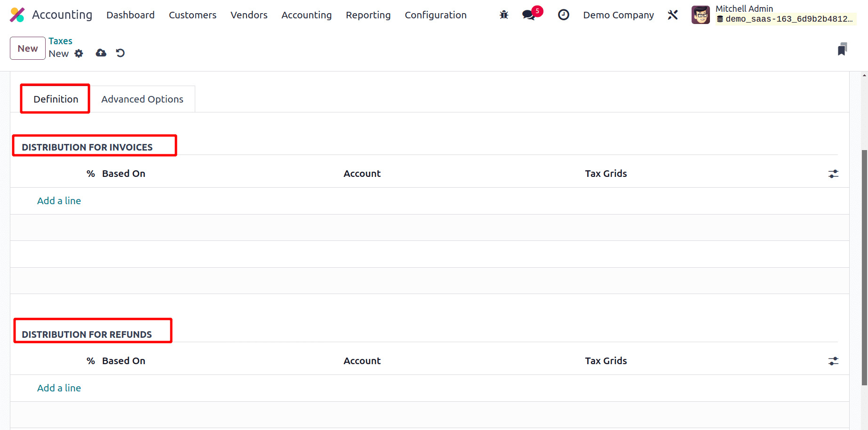Discard changes with the undo arrow icon
The image size is (868, 430).
click(120, 53)
